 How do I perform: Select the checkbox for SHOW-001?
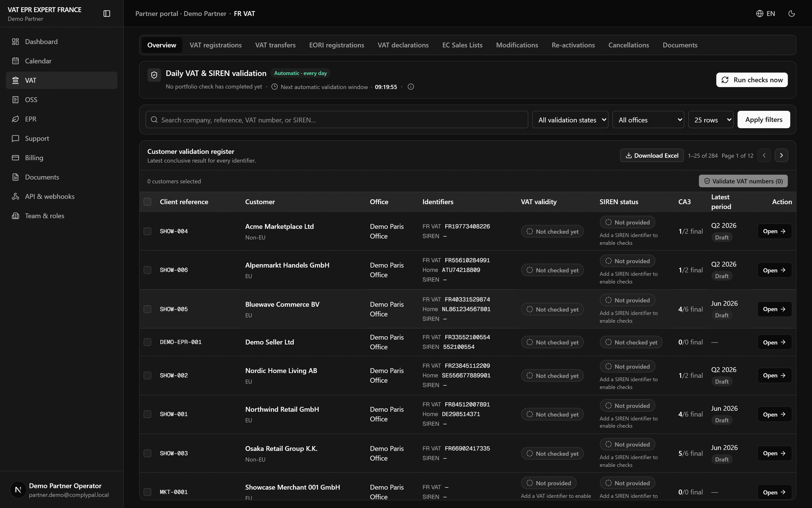(147, 414)
